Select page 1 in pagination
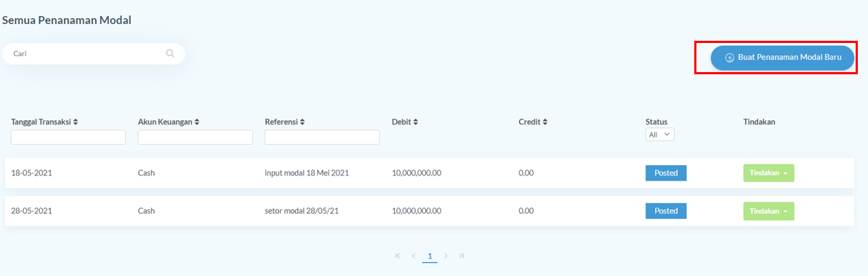This screenshot has width=868, height=276. tap(430, 256)
